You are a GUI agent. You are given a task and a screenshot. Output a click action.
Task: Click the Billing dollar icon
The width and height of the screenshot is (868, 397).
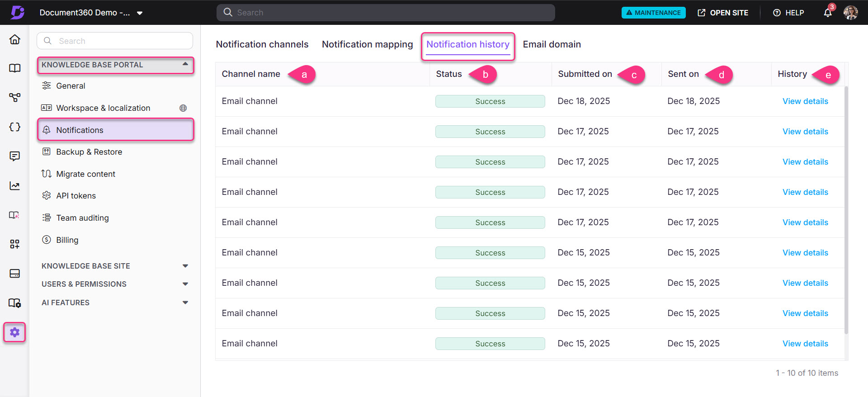pyautogui.click(x=46, y=240)
